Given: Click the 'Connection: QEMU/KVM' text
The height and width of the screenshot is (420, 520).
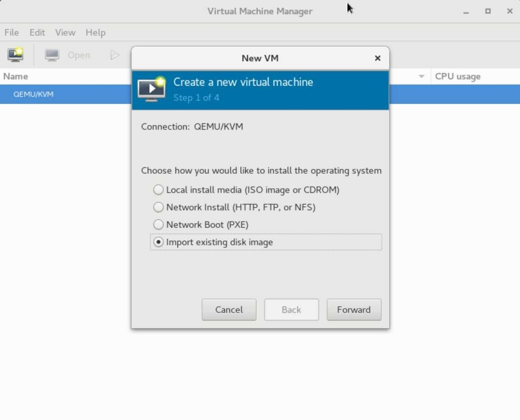Looking at the screenshot, I should tap(192, 127).
